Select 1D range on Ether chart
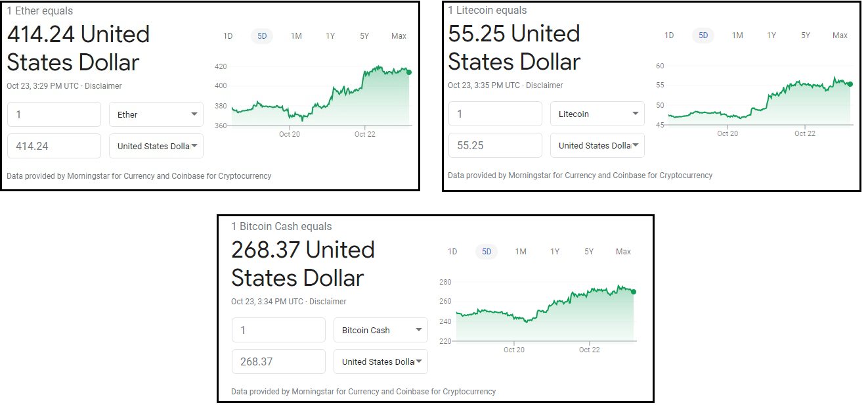This screenshot has width=868, height=418. 228,36
